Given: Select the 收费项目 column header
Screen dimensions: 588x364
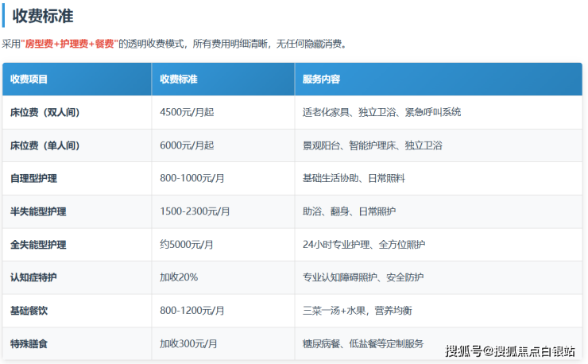Looking at the screenshot, I should click(29, 79).
